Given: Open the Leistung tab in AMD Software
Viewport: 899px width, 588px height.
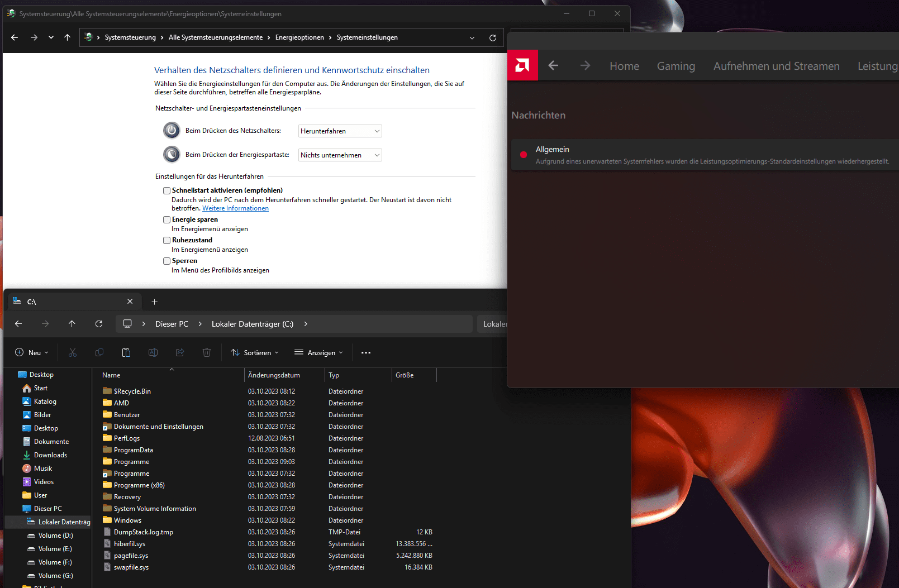Looking at the screenshot, I should (878, 66).
